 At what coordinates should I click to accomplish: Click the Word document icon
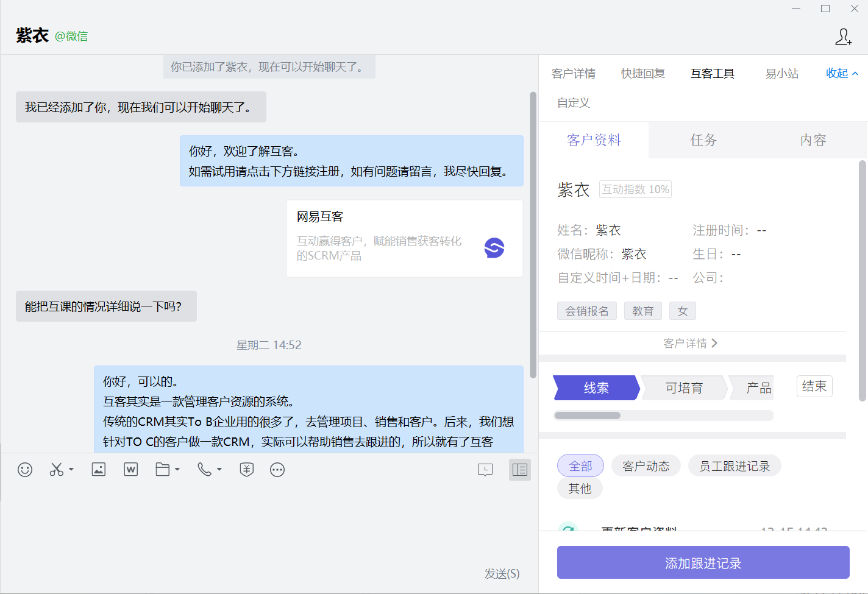pyautogui.click(x=131, y=470)
